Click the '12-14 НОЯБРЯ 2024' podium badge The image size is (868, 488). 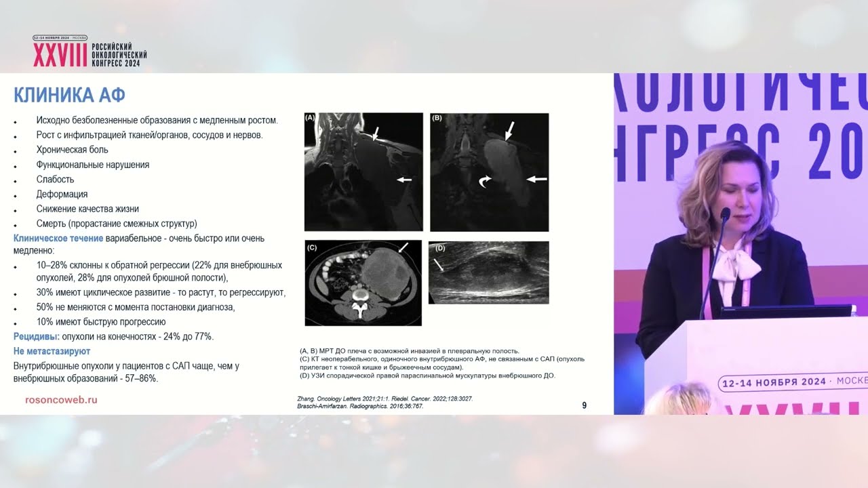(x=773, y=382)
